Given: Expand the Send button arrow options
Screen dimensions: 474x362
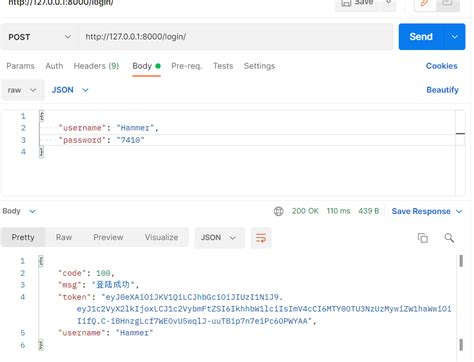Looking at the screenshot, I should point(455,37).
